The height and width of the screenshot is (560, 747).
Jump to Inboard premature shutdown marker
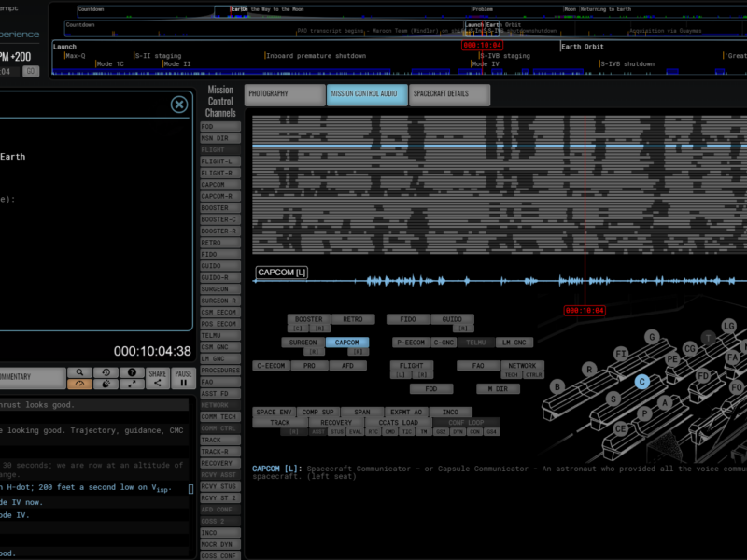316,55
